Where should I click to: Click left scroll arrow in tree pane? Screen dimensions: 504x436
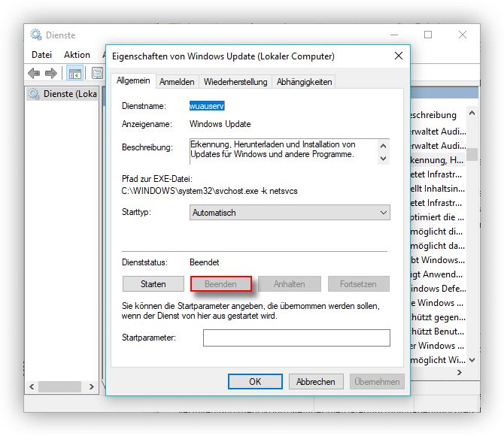click(32, 386)
